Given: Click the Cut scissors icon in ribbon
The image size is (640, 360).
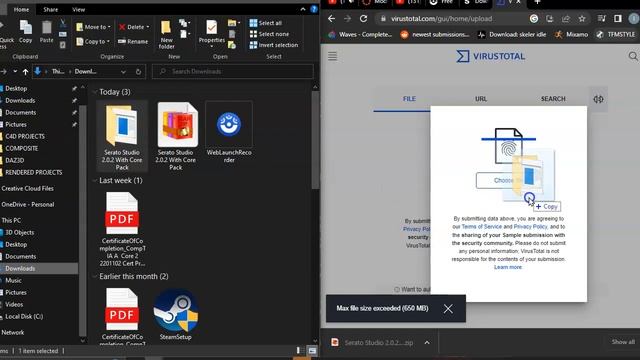Looking at the screenshot, I should 63,23.
